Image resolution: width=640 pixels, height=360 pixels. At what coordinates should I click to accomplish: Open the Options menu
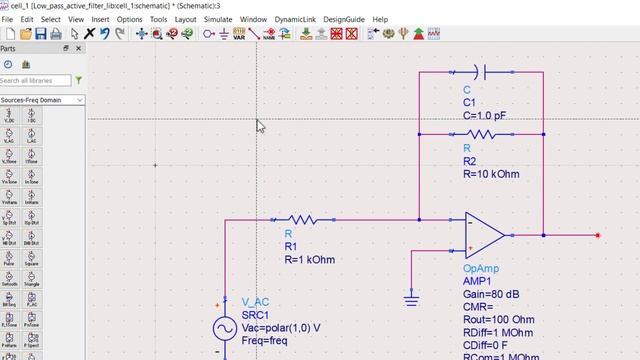(129, 19)
